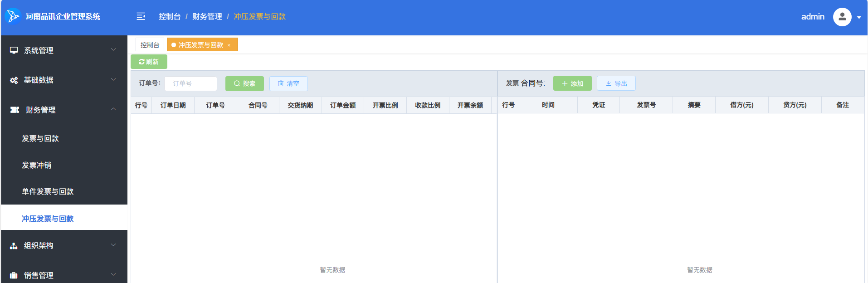Click 备注 column header
Screen dimensions: 868x283
click(843, 105)
